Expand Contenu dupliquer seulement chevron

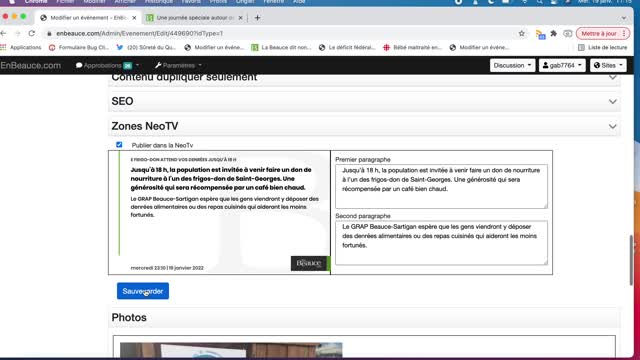[612, 77]
